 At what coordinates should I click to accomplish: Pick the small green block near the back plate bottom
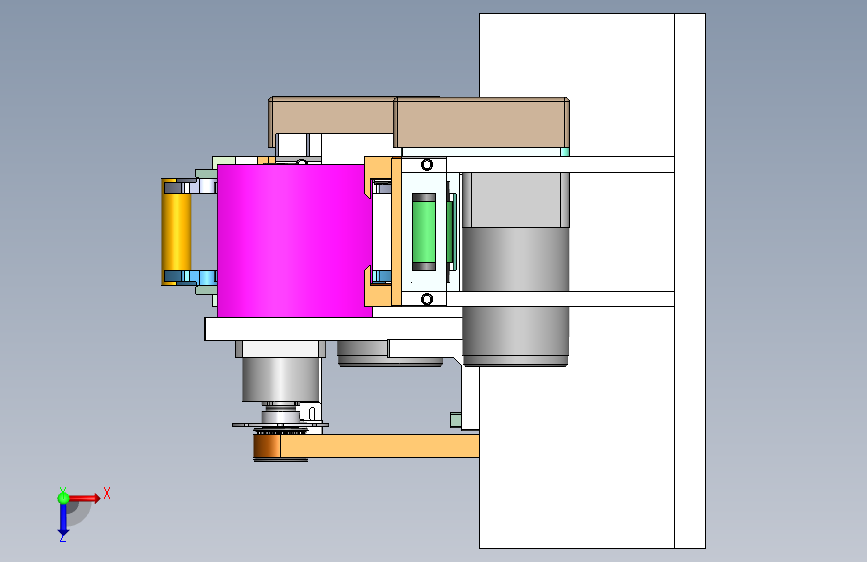click(x=456, y=420)
